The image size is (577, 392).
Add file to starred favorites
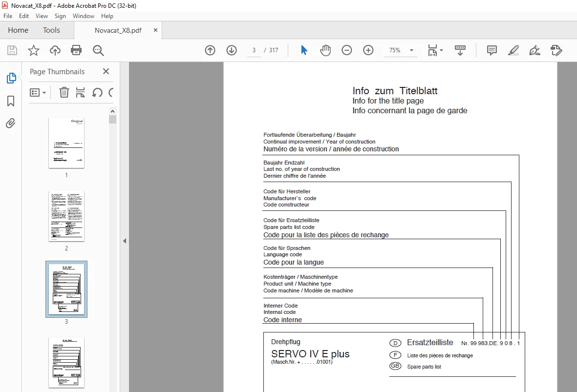point(34,50)
